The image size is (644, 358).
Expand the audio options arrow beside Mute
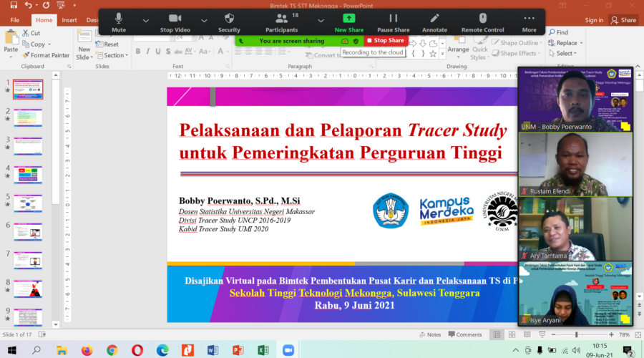146,21
